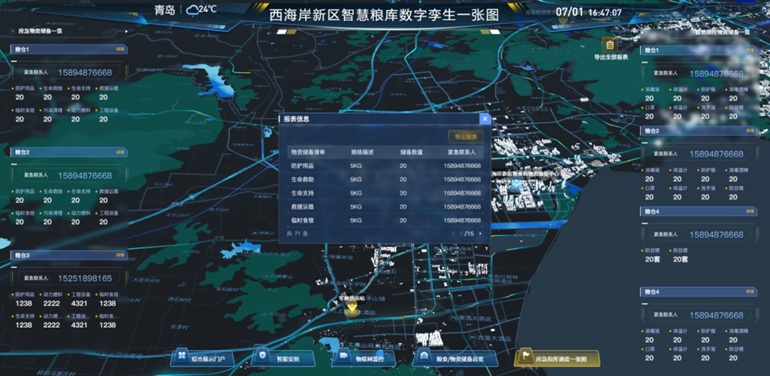Close the 报表信息 dialog
Screen dimensions: 770x376
coord(485,119)
